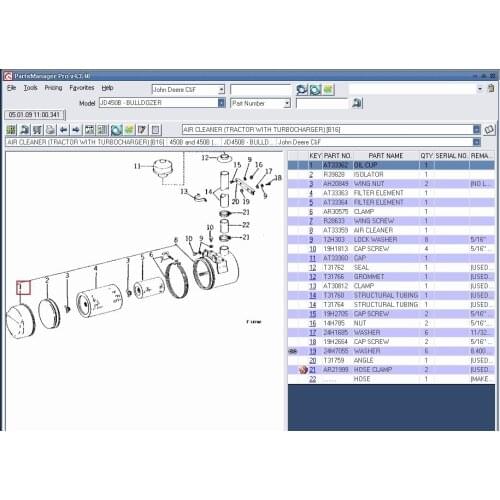The width and height of the screenshot is (500, 500).
Task: Click callout 18 in the parts diagram
Action: coord(278,178)
